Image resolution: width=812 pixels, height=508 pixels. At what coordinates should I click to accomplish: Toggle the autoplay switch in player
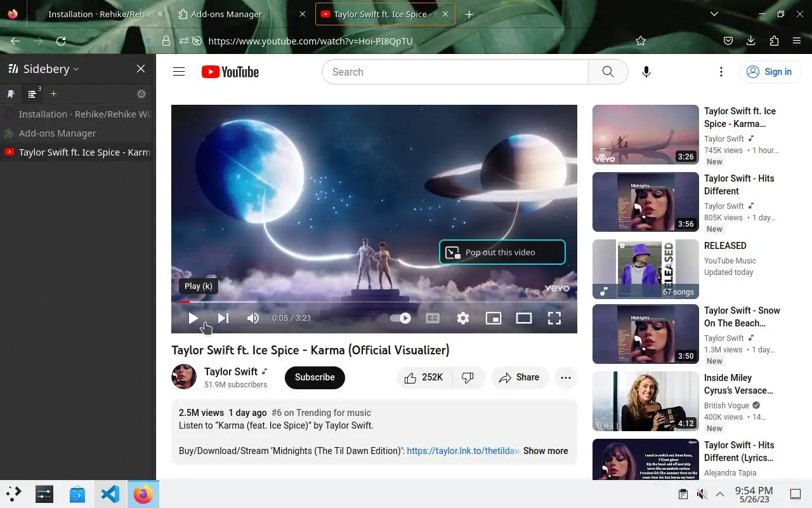click(400, 318)
